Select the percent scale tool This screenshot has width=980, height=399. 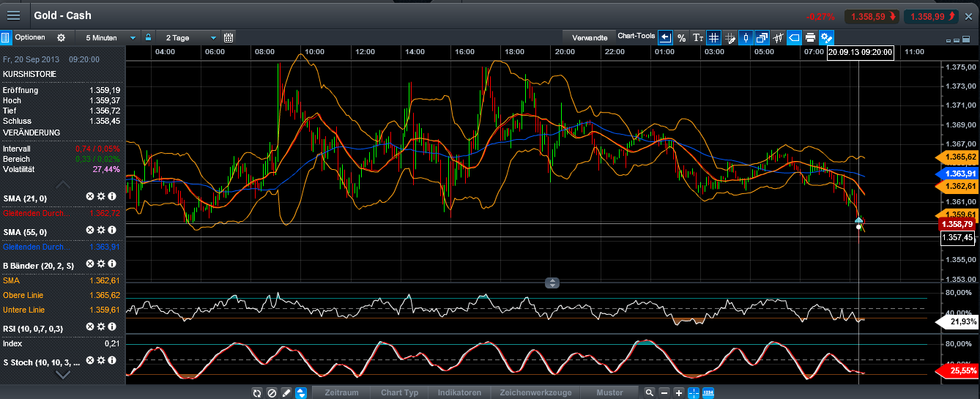(681, 37)
